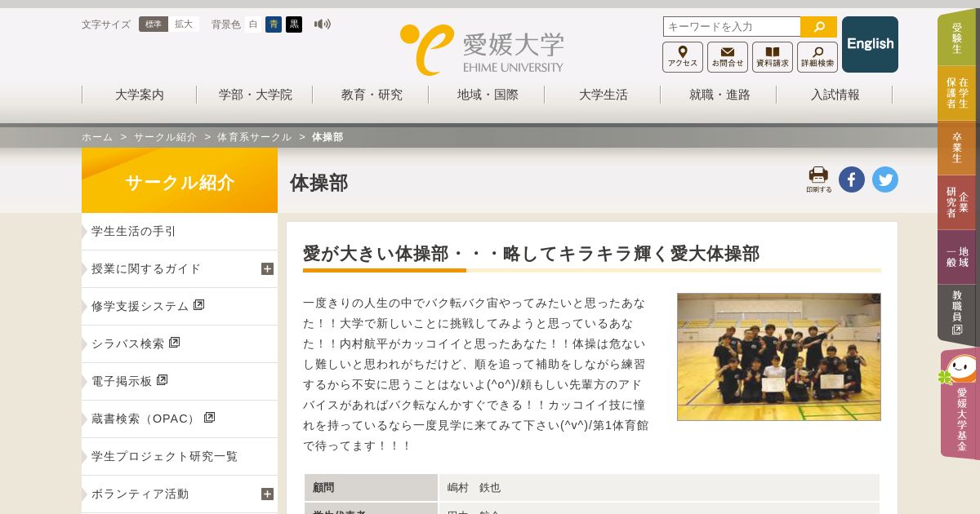Open 企業 研究者 side tab

957,202
